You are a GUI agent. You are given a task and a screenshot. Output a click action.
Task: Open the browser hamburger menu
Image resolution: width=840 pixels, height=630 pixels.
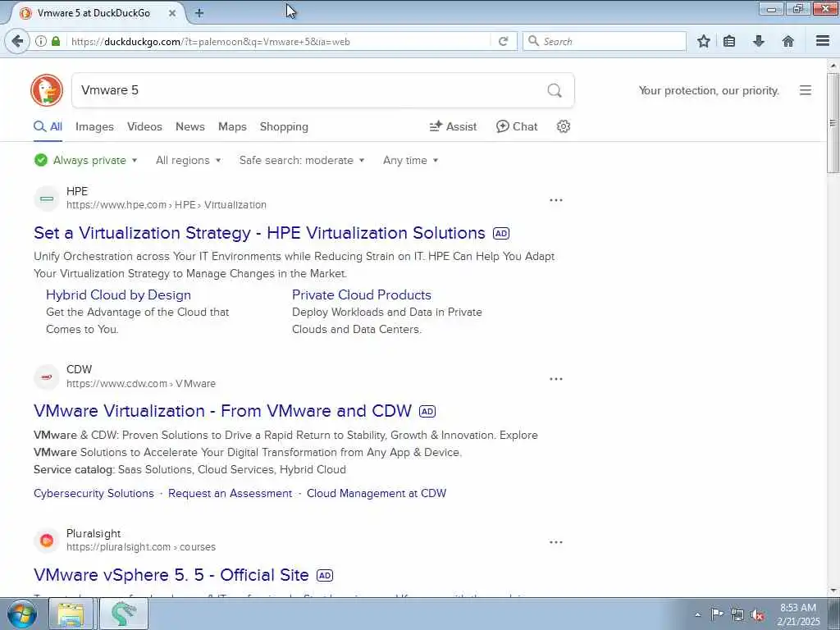pyautogui.click(x=823, y=41)
